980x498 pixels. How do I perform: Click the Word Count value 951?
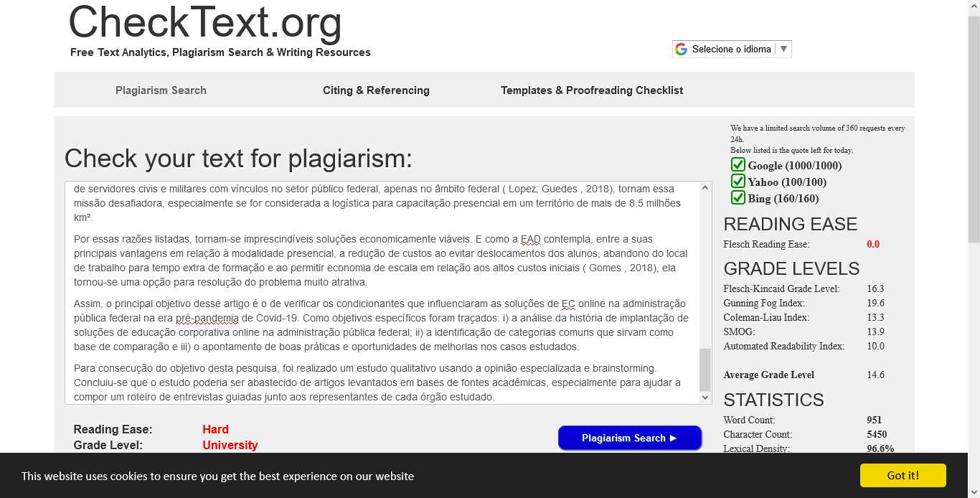pos(874,420)
